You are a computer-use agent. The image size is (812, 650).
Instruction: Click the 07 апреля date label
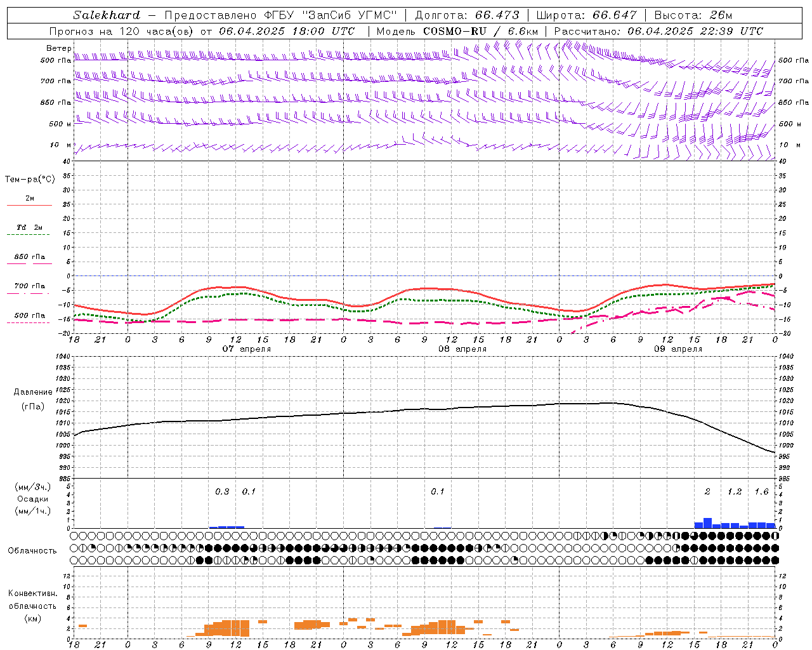tap(247, 349)
